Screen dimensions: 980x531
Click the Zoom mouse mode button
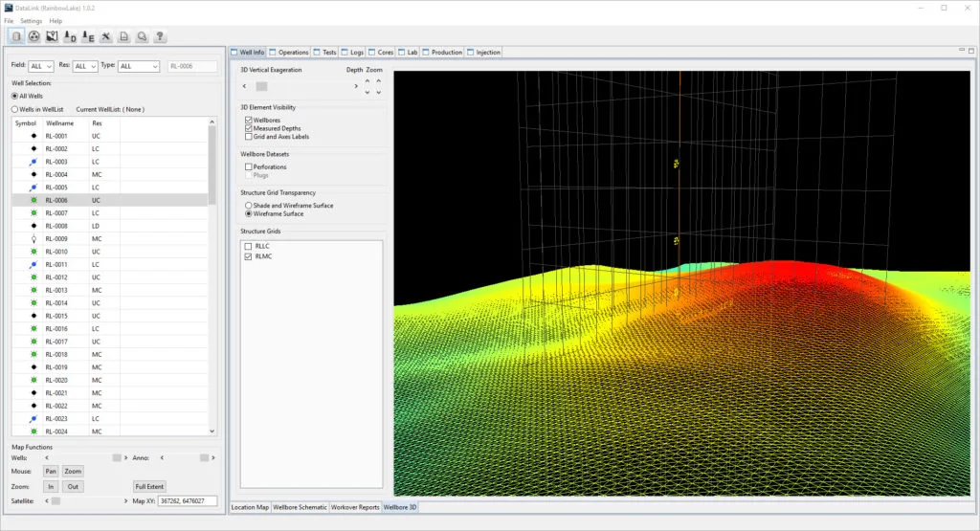click(x=73, y=472)
